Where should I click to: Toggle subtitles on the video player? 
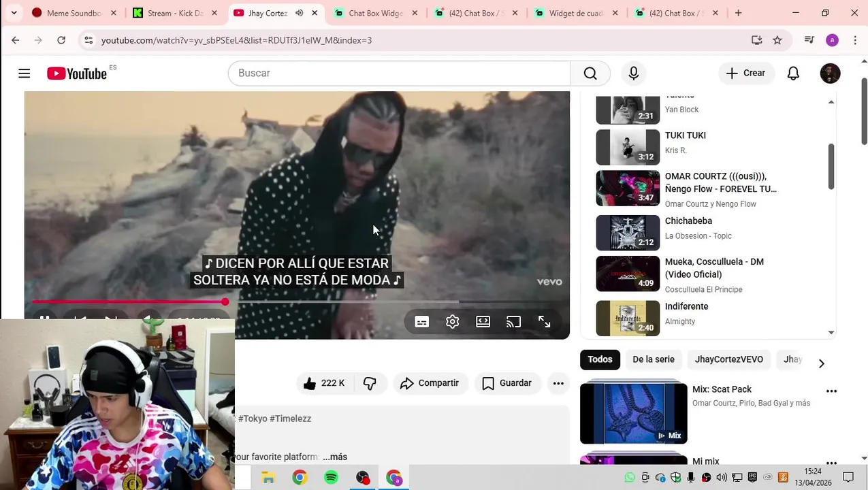(422, 322)
